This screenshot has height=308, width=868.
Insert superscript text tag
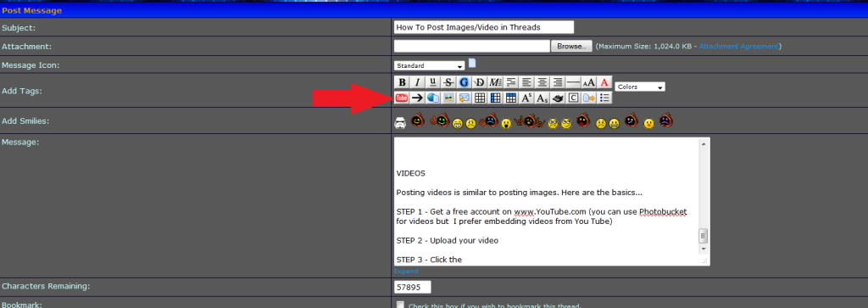click(526, 98)
